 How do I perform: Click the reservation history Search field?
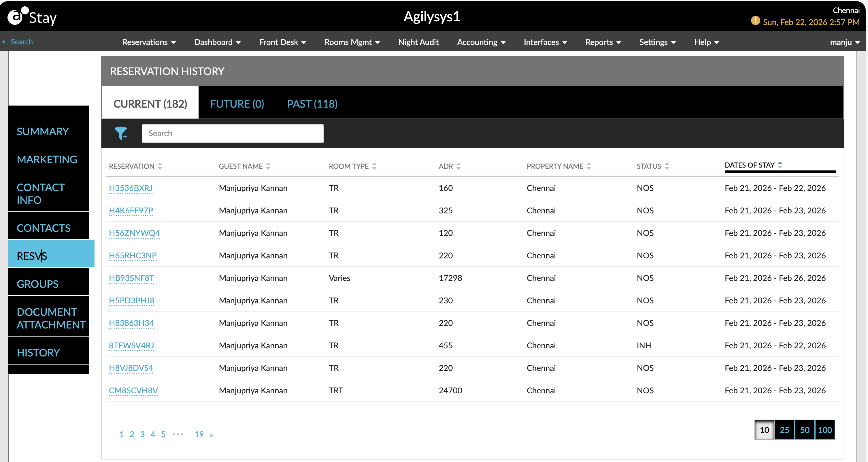(x=233, y=134)
